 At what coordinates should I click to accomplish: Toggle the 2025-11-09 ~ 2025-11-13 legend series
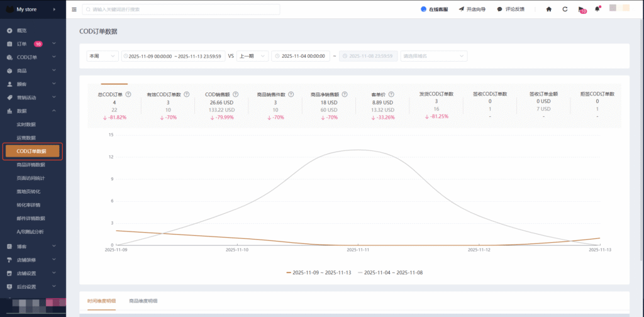[x=319, y=272]
